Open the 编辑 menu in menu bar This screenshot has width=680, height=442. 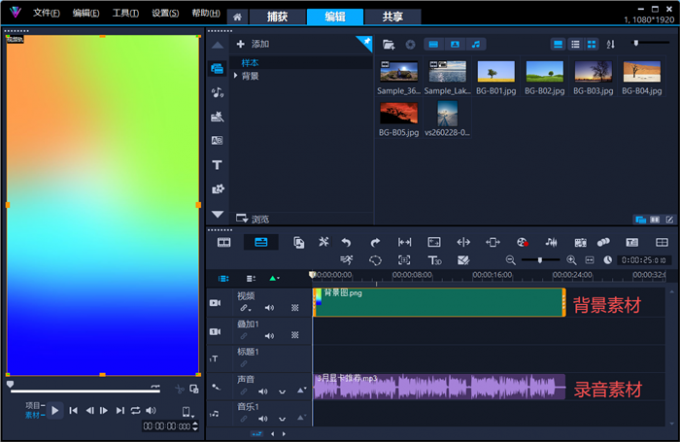(85, 13)
